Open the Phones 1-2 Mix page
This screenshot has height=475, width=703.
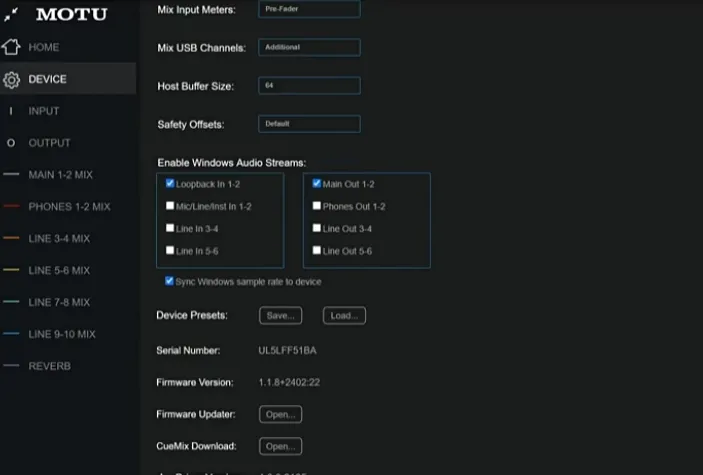(69, 207)
